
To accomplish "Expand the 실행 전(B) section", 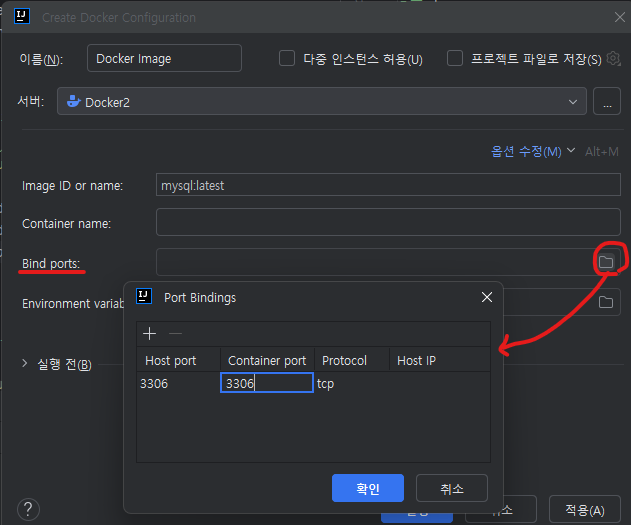I will [x=25, y=364].
